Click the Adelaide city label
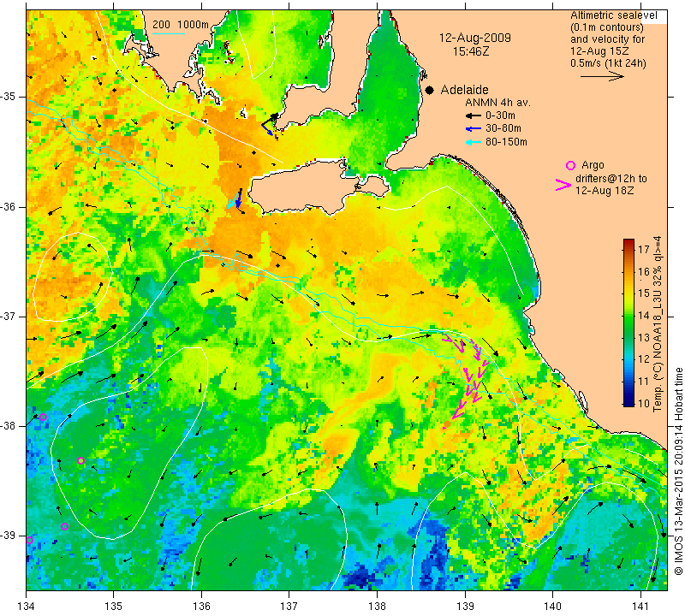685x616 pixels. pyautogui.click(x=464, y=90)
